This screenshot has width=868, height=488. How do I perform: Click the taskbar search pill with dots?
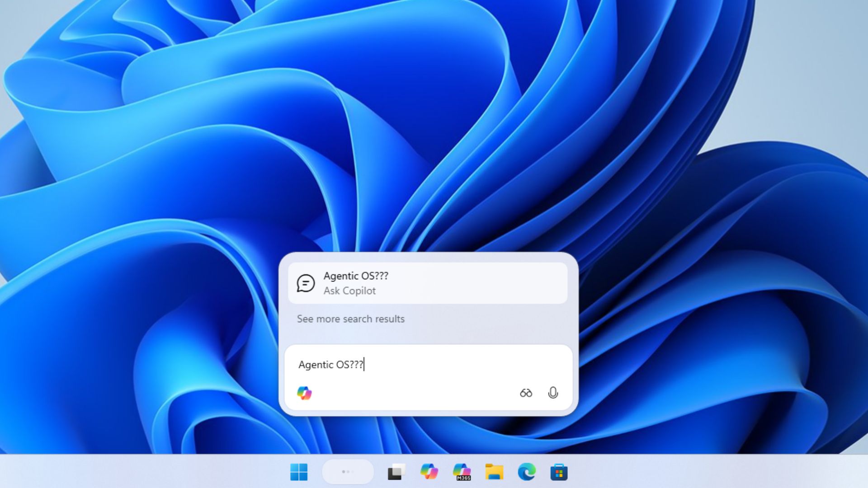[x=348, y=472]
